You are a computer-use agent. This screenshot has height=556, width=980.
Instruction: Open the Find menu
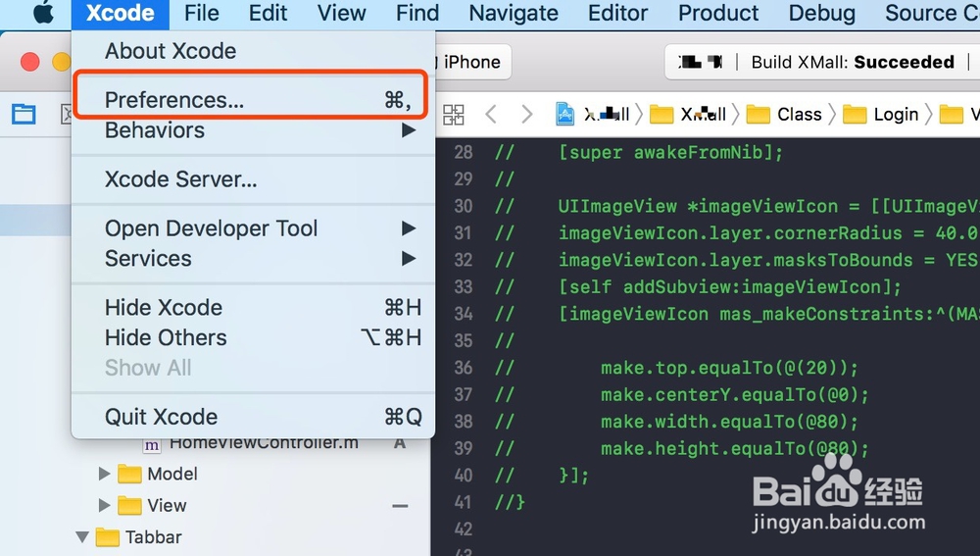(417, 13)
